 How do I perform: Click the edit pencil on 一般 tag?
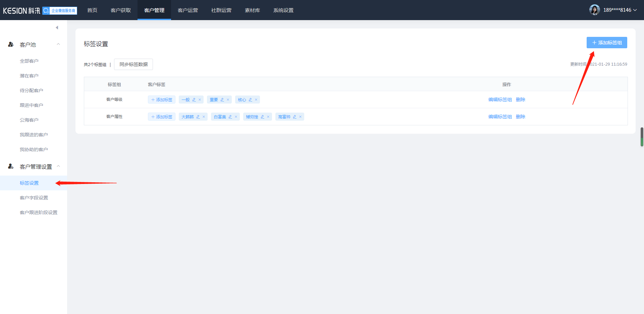[194, 100]
